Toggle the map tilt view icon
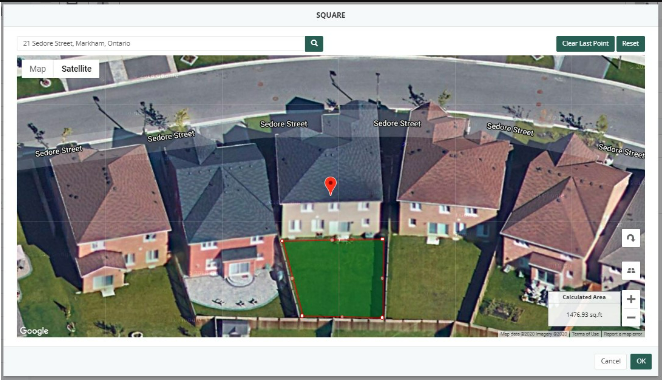Screen dimensions: 662x380 (x=631, y=270)
